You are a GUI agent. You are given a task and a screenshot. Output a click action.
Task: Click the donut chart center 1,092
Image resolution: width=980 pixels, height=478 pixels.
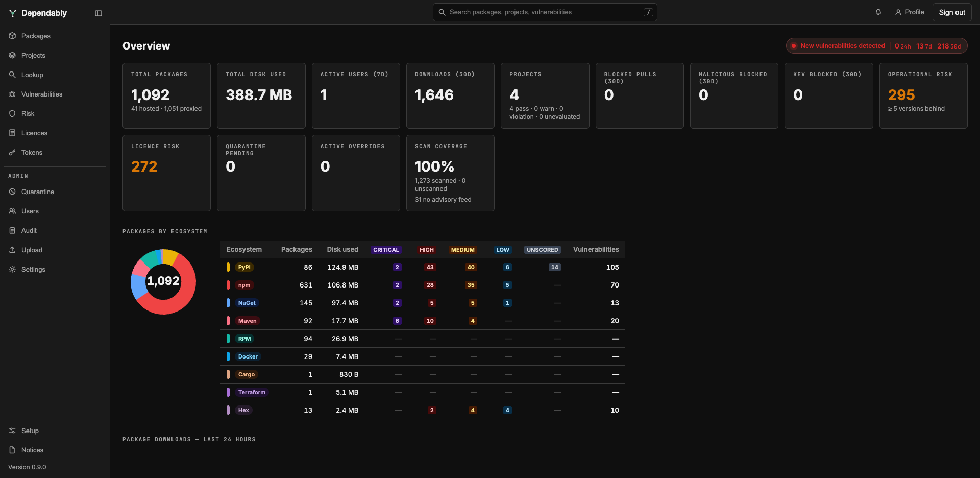point(163,281)
